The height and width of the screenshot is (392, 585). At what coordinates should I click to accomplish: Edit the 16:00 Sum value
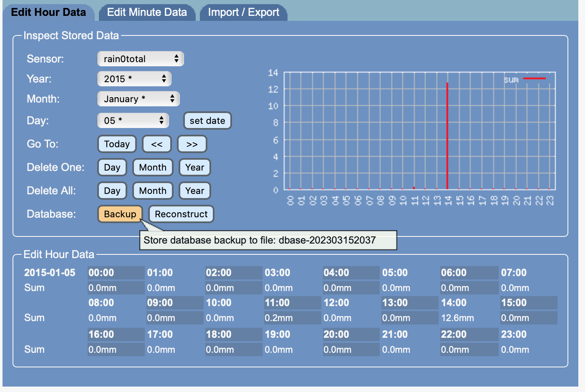(116, 349)
